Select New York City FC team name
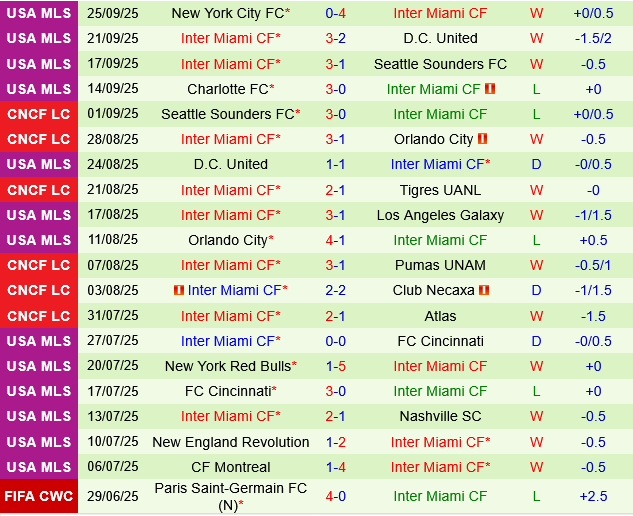The image size is (633, 516). pos(228,13)
